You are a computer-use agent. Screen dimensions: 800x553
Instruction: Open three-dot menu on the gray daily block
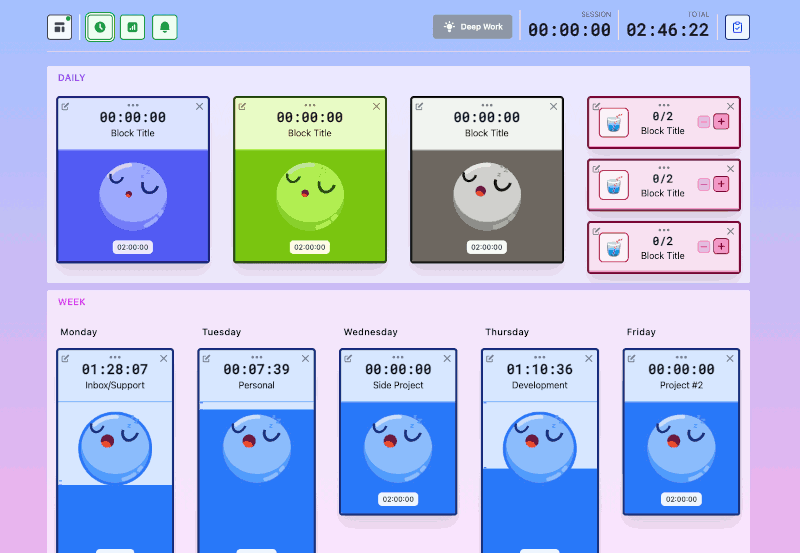click(487, 105)
